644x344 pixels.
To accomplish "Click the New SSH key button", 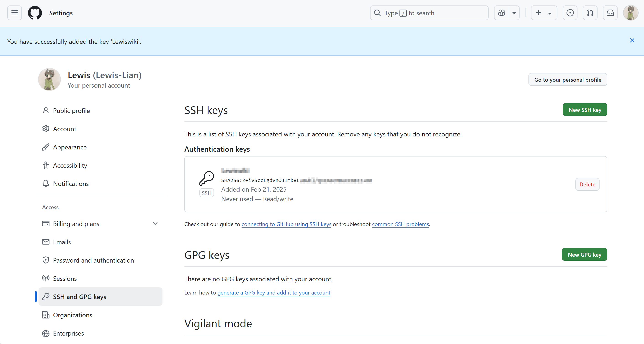I will point(585,109).
